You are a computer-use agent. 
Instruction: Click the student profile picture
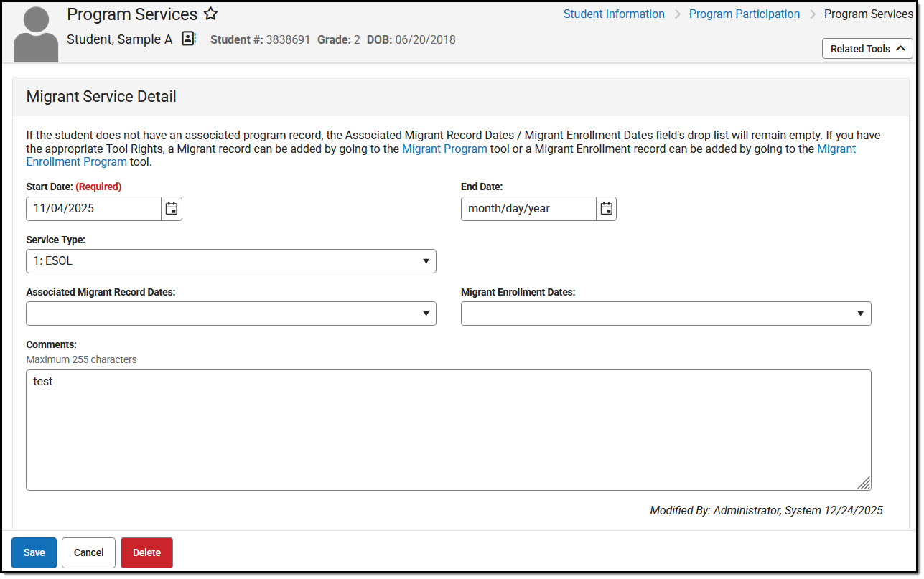pos(35,32)
